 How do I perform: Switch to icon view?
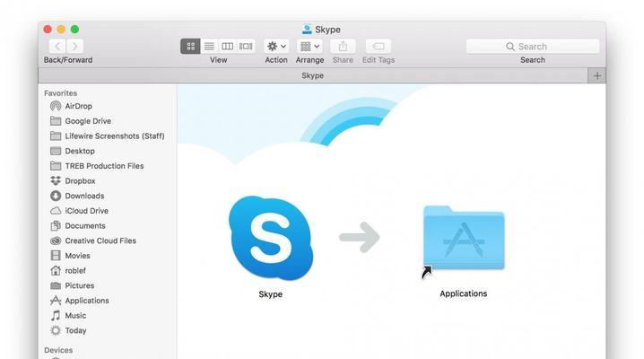[190, 47]
